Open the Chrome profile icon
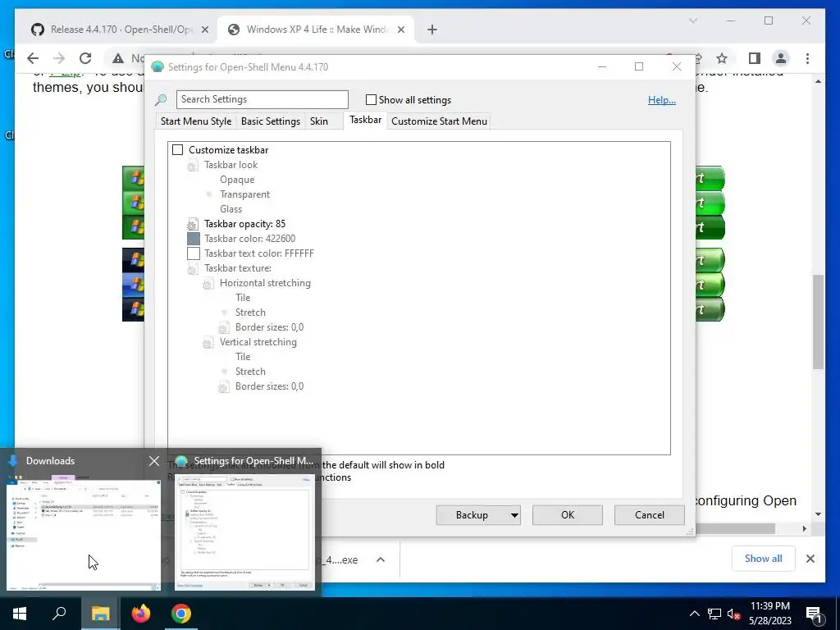The image size is (840, 630). (x=781, y=58)
